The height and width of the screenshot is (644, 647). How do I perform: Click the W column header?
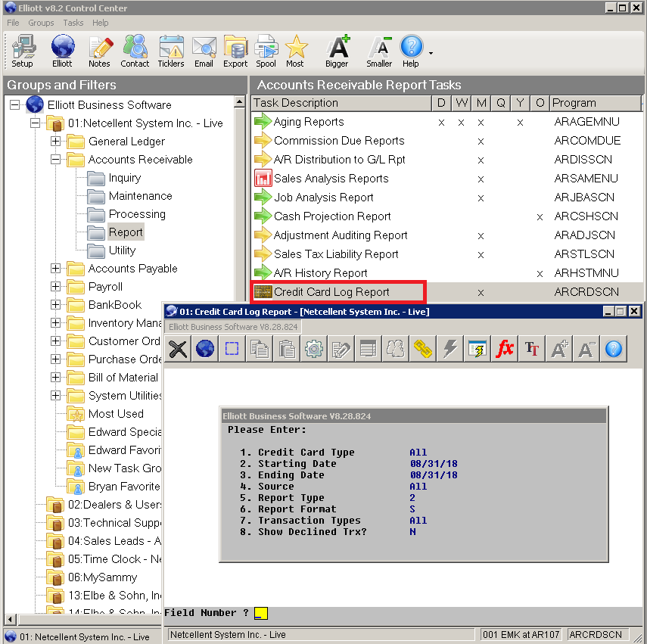pyautogui.click(x=462, y=103)
